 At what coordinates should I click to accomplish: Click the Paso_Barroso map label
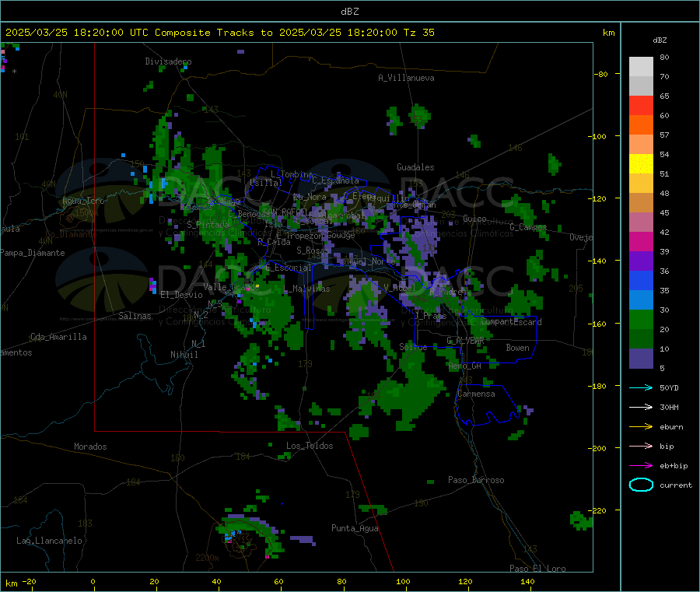[x=476, y=480]
